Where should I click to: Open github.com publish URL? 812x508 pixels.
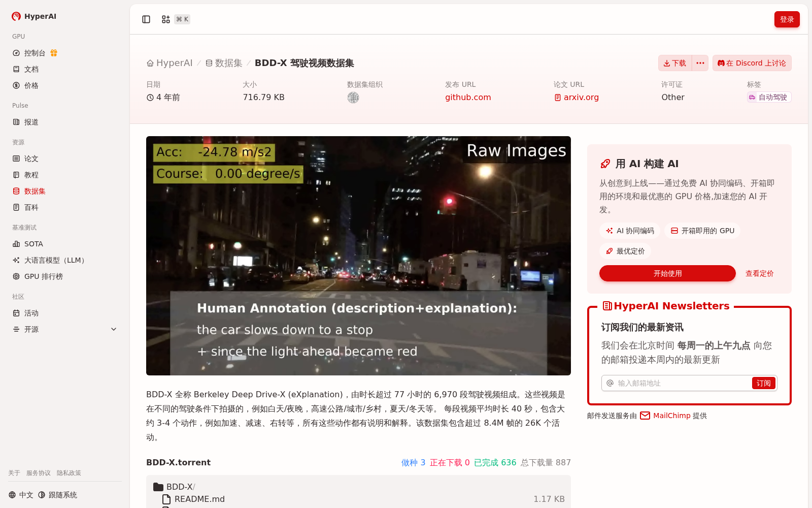point(468,97)
